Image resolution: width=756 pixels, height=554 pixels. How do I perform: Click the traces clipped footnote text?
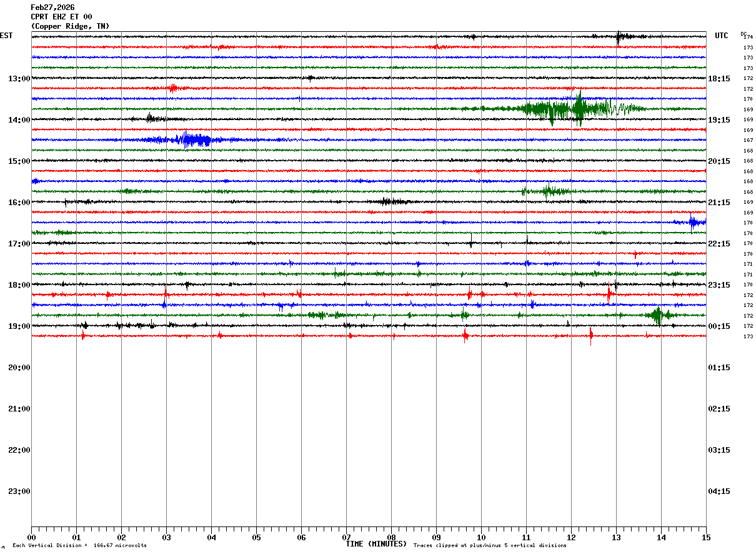coord(490,546)
